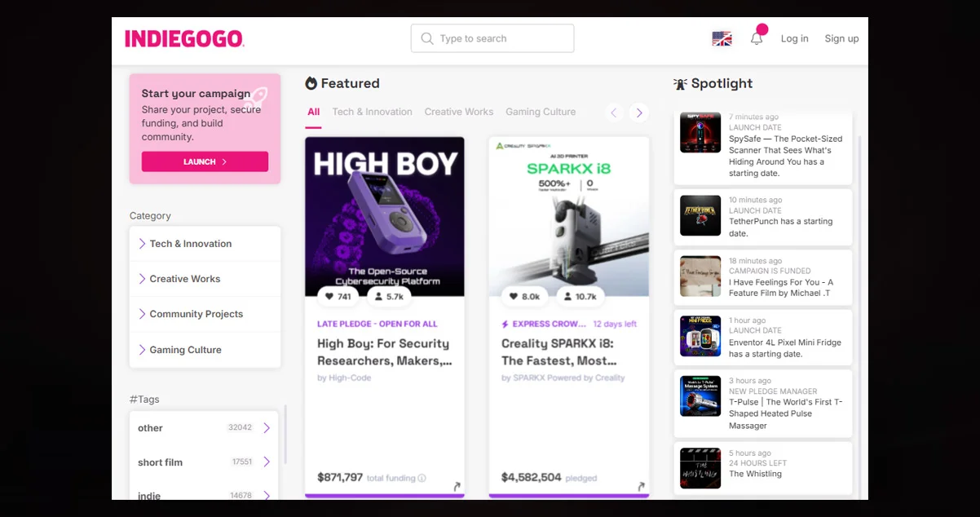This screenshot has height=517, width=980.
Task: Select the All tab under Featured
Action: pyautogui.click(x=313, y=113)
